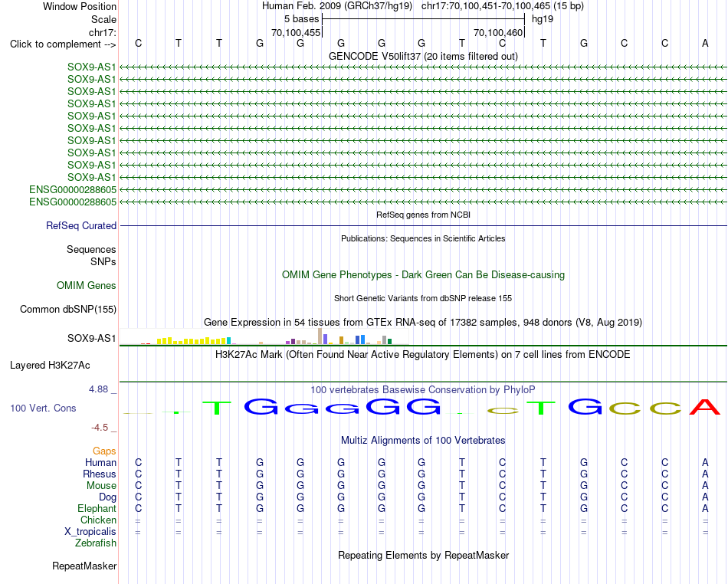728x584 pixels.
Task: Click the '70,100,455' coordinate marker
Action: coord(296,32)
